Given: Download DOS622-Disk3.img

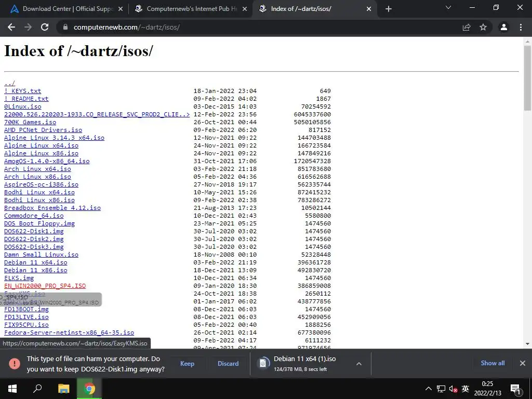Looking at the screenshot, I should (x=34, y=247).
